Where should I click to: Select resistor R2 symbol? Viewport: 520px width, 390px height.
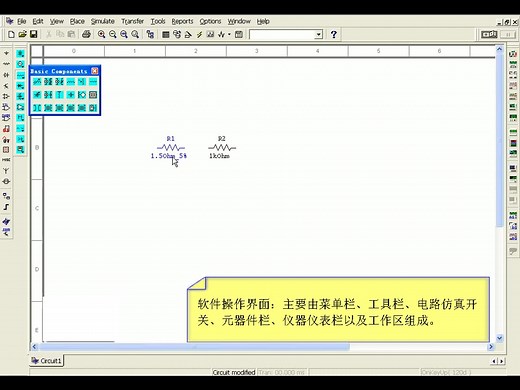click(222, 147)
